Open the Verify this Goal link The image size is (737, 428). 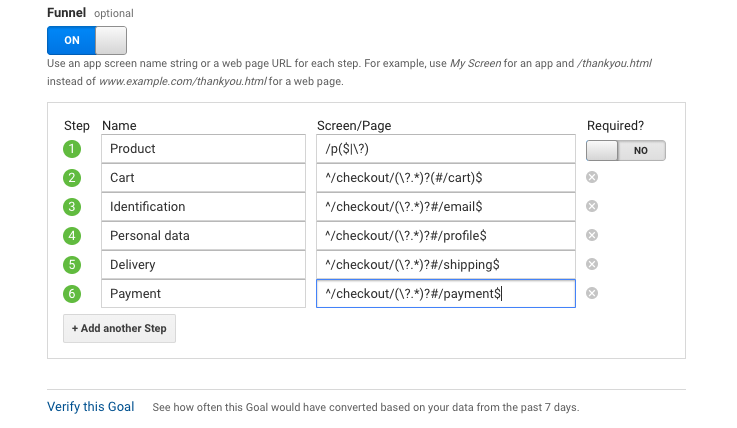point(91,407)
